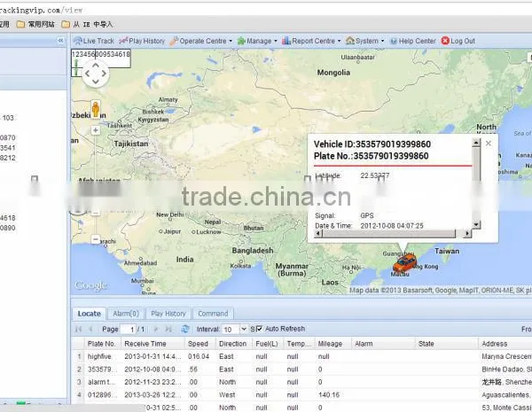The height and width of the screenshot is (412, 532).
Task: Click info popup scrollbar down arrow
Action: [x=476, y=224]
